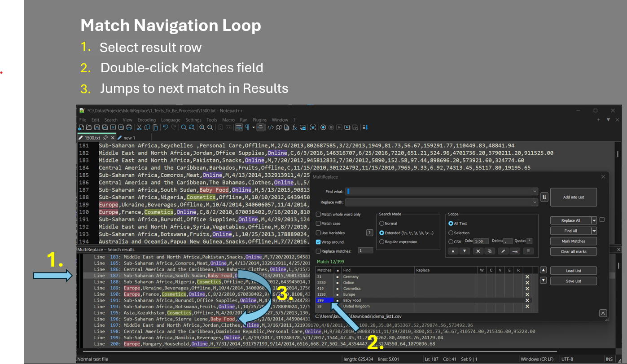Click the swap Find/Replace fields icon

(544, 197)
